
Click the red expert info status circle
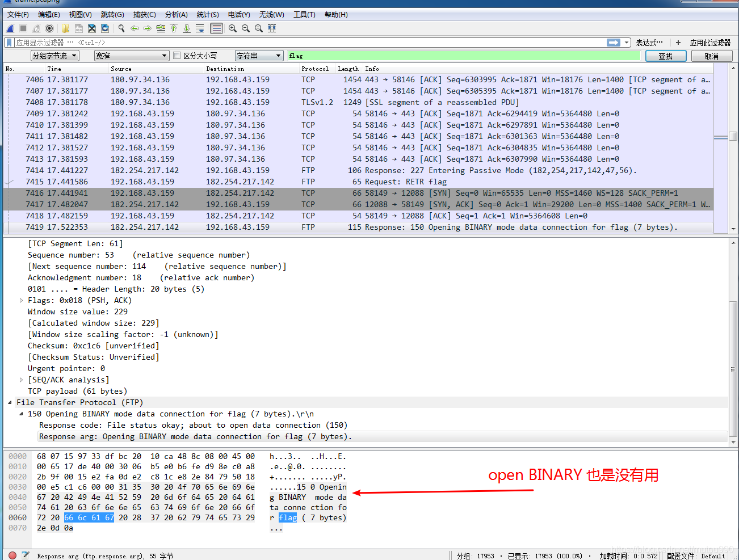pyautogui.click(x=12, y=555)
